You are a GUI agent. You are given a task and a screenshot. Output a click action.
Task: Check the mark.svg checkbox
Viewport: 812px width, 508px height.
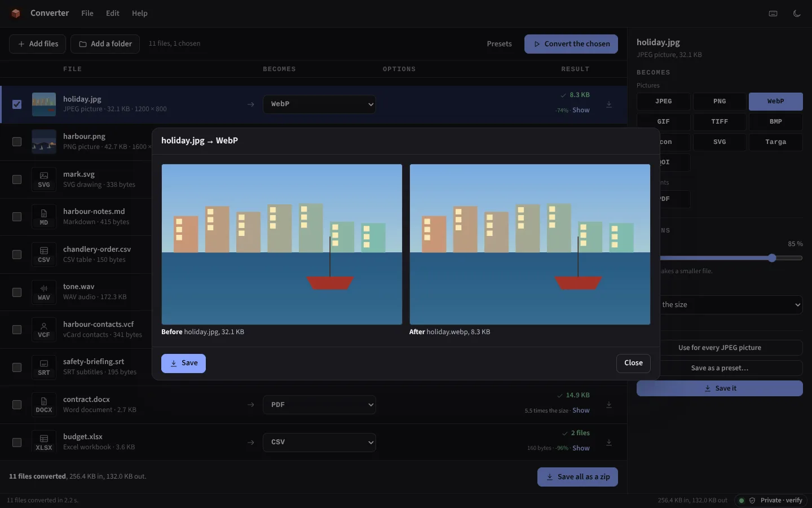coord(17,179)
